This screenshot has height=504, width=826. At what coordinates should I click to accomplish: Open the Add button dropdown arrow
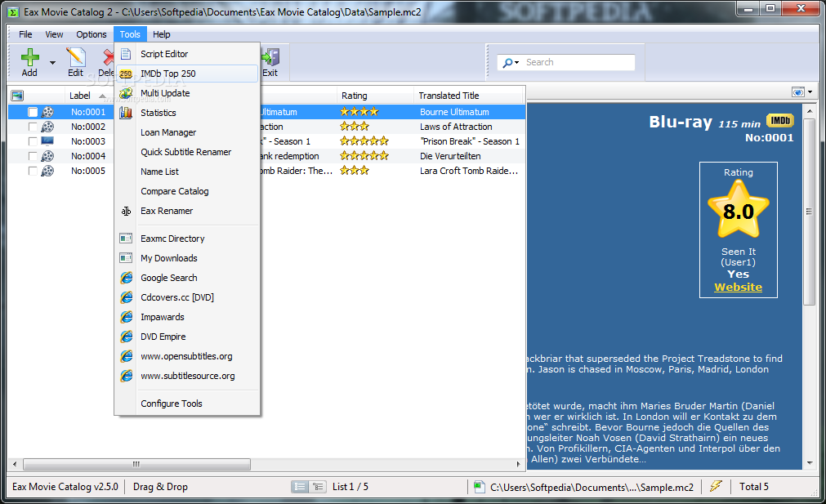coord(52,63)
